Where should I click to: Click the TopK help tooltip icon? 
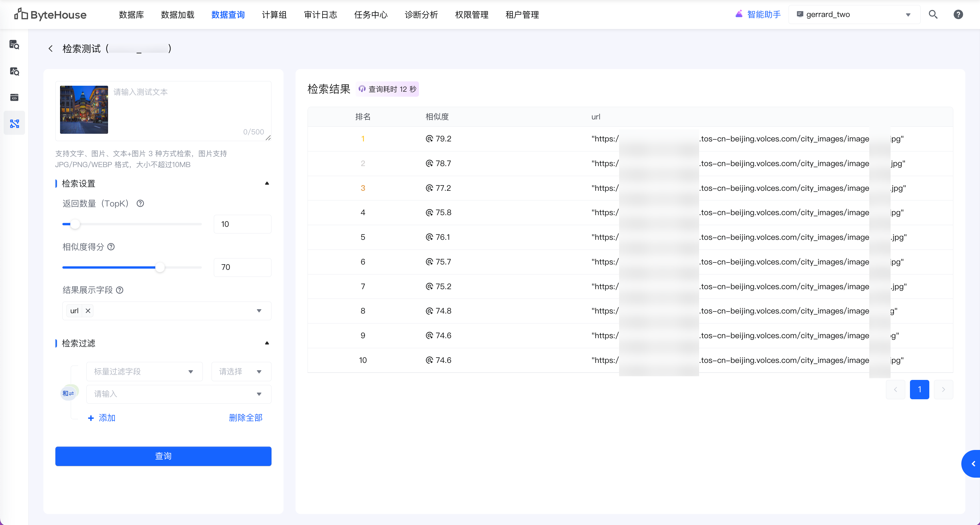(140, 203)
